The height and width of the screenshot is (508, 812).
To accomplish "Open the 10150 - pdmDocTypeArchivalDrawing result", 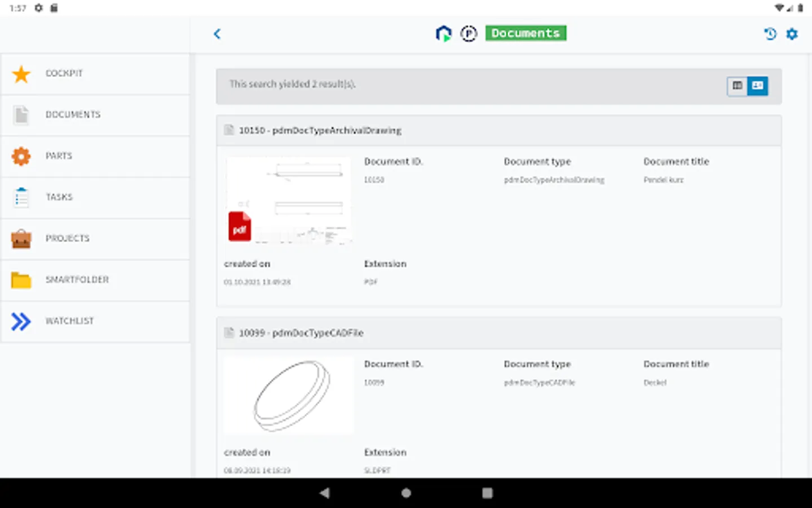I will click(320, 130).
